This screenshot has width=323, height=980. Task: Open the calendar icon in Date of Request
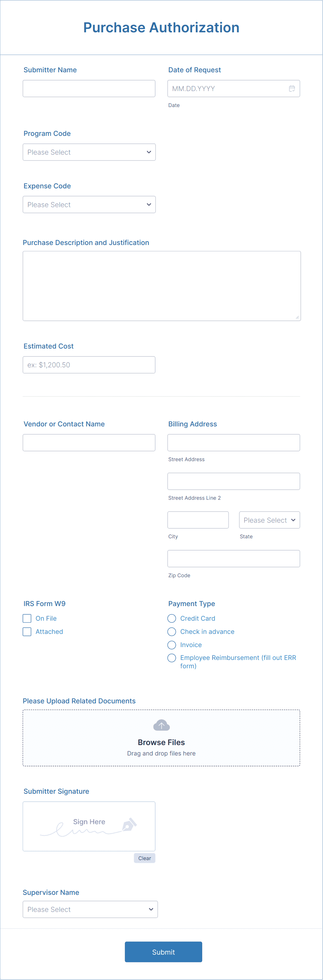click(x=292, y=89)
